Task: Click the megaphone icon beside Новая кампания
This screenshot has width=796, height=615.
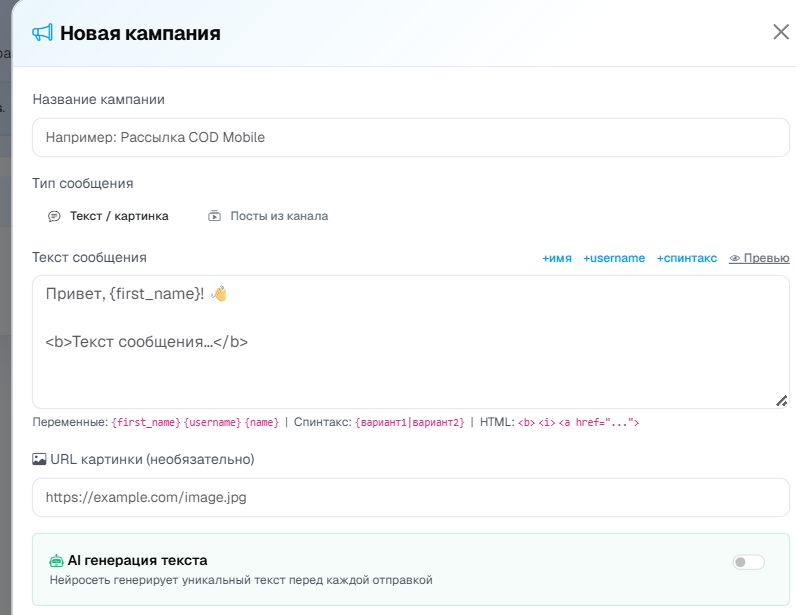Action: point(42,33)
